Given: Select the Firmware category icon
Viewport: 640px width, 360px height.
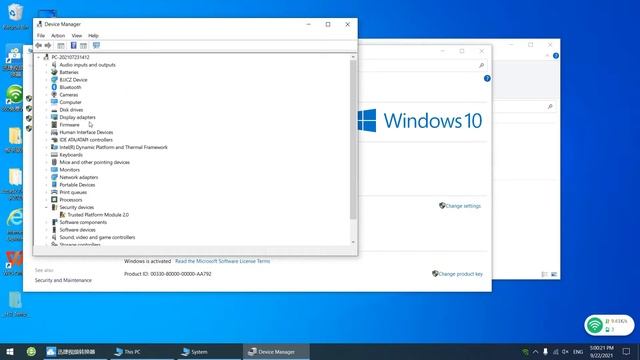Looking at the screenshot, I should pyautogui.click(x=54, y=125).
